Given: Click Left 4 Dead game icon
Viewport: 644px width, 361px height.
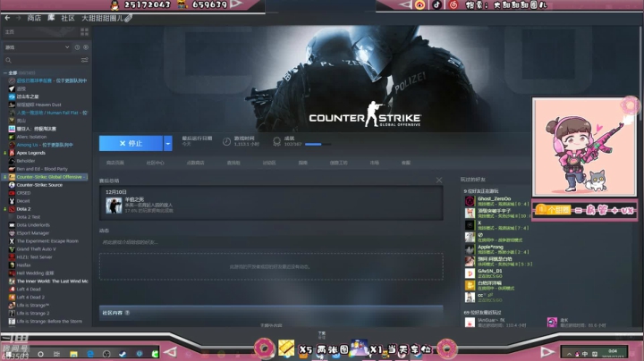Looking at the screenshot, I should click(12, 290).
